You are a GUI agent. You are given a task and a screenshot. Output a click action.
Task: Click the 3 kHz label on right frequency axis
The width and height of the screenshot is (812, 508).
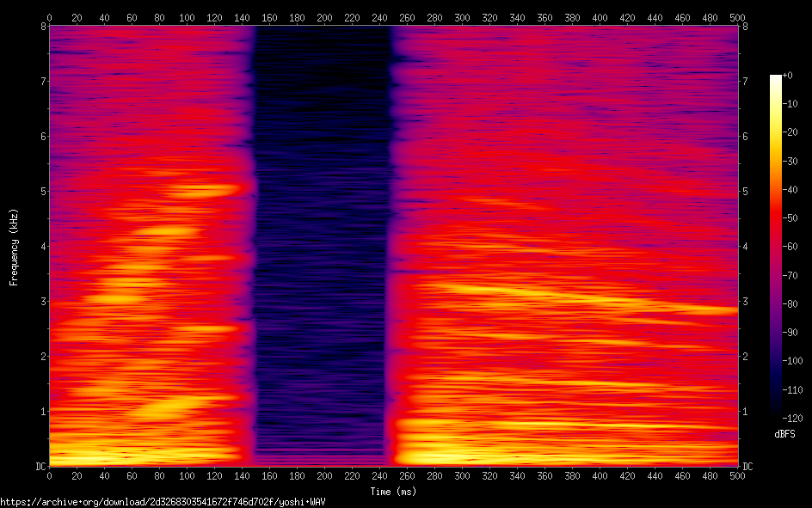point(746,301)
